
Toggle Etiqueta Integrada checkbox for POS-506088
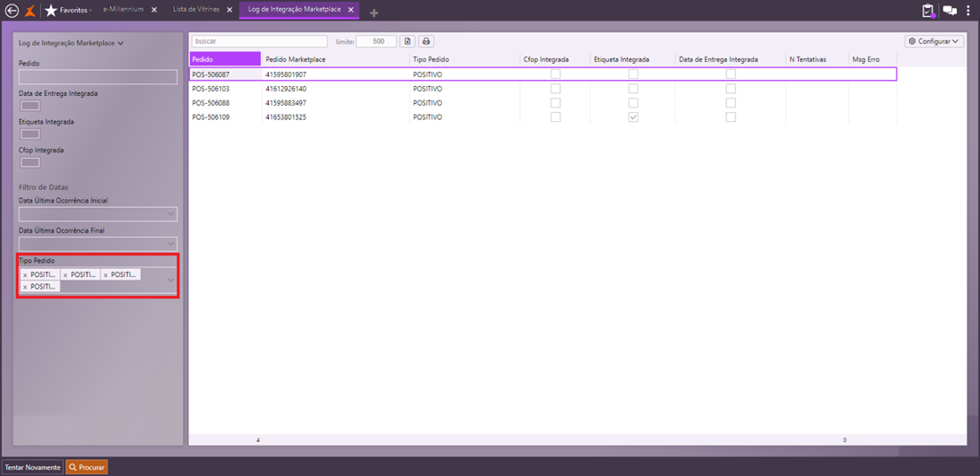pyautogui.click(x=633, y=102)
